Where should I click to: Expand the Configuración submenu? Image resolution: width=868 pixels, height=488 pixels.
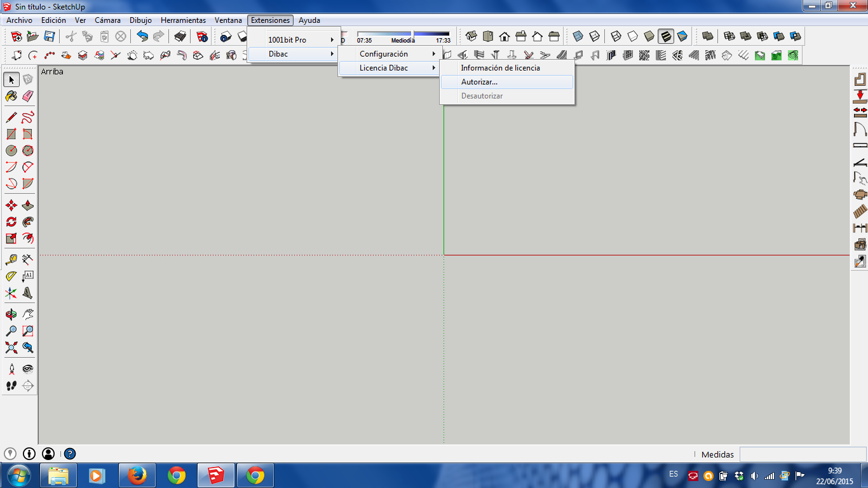390,54
